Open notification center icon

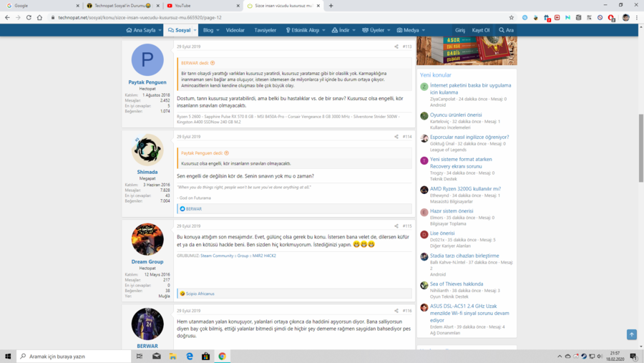[634, 357]
